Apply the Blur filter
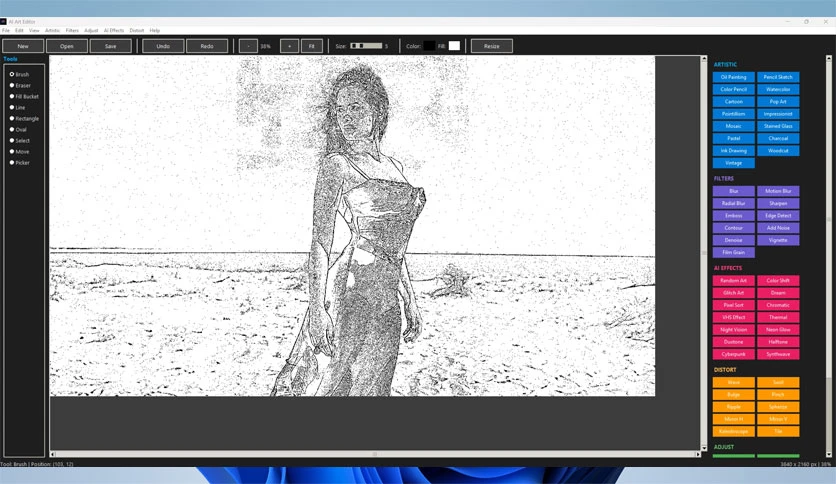The image size is (836, 484). pyautogui.click(x=734, y=191)
